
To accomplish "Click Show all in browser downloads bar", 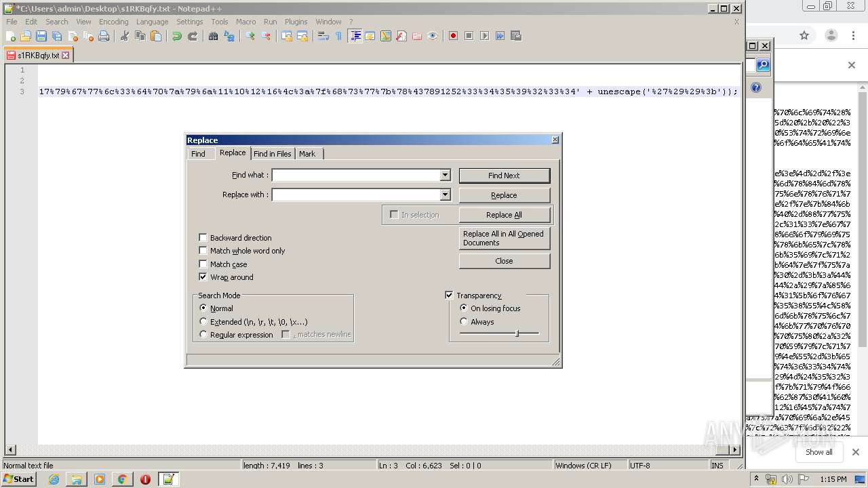I will (818, 452).
